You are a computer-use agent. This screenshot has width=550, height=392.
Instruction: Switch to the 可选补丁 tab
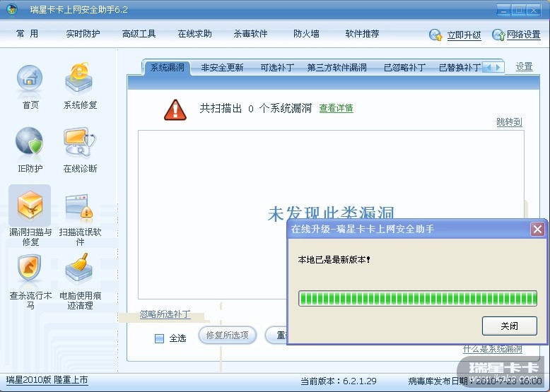(277, 68)
